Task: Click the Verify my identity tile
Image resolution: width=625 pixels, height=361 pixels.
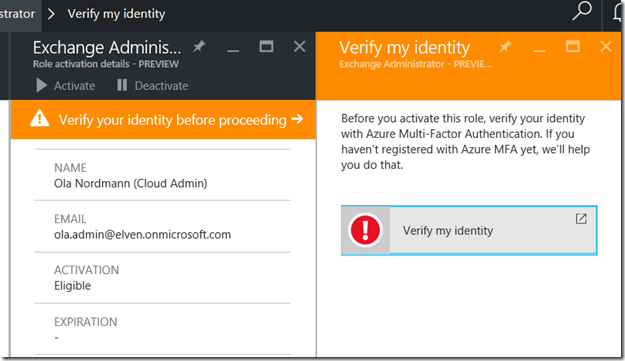Action: pos(469,230)
